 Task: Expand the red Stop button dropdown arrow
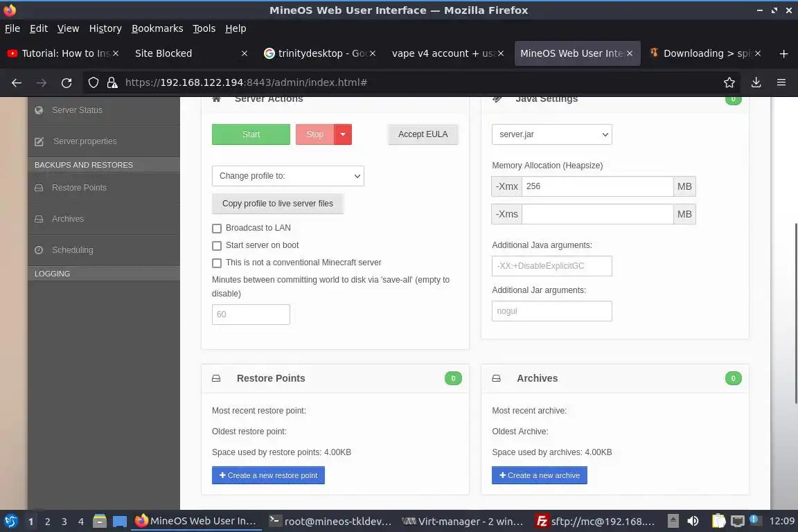click(x=343, y=134)
